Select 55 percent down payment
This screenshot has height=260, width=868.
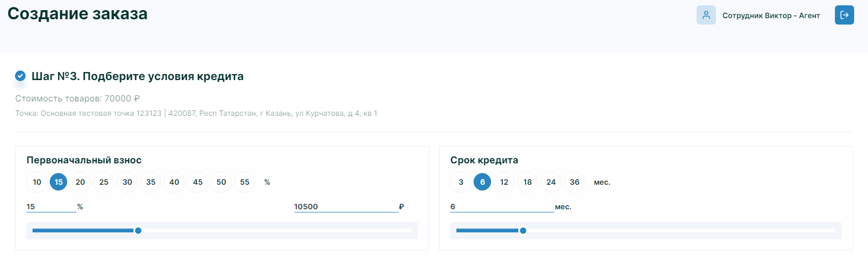coord(244,182)
